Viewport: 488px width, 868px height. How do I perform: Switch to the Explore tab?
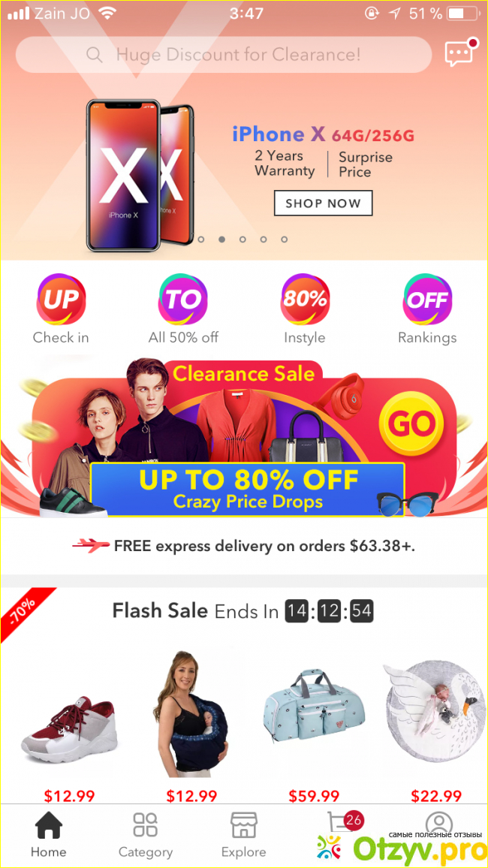pyautogui.click(x=243, y=835)
